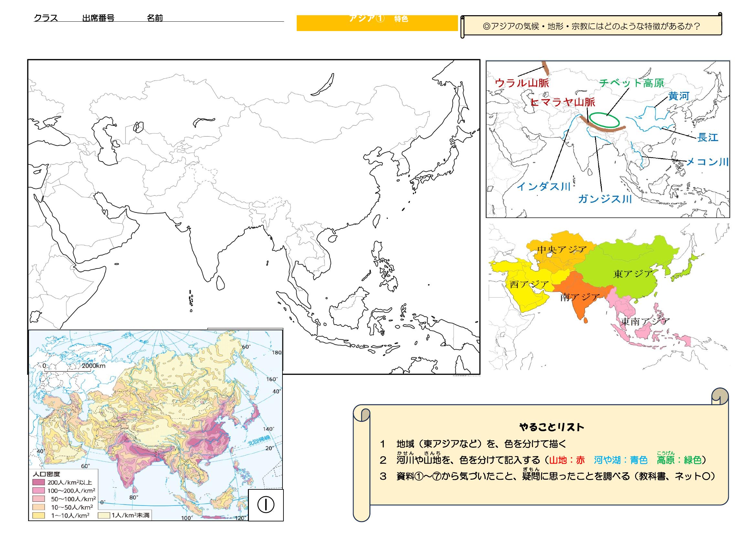
Task: Click the クラス label in the header
Action: click(46, 18)
